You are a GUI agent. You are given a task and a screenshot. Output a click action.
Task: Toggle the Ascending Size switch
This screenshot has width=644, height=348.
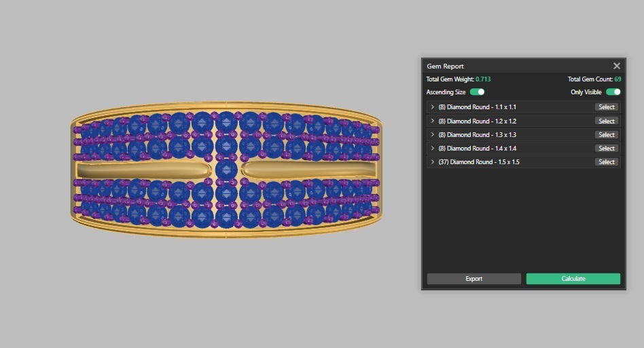point(477,92)
